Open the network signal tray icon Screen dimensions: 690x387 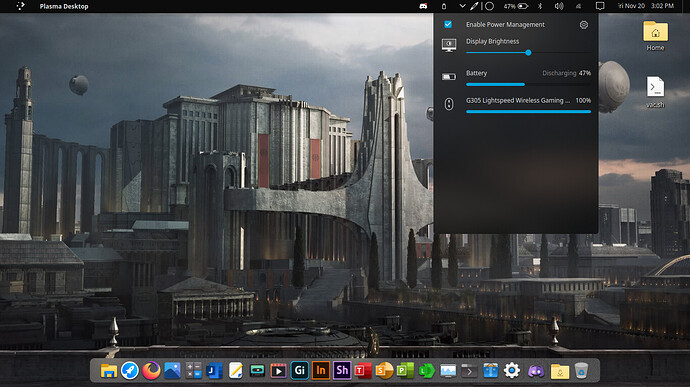[578, 6]
